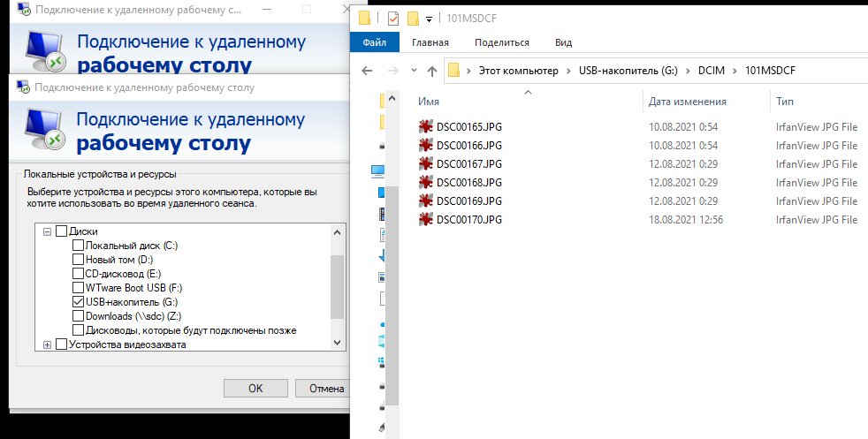Viewport: 868px width, 439px height.
Task: Collapse the Диски tree node
Action: pos(47,231)
